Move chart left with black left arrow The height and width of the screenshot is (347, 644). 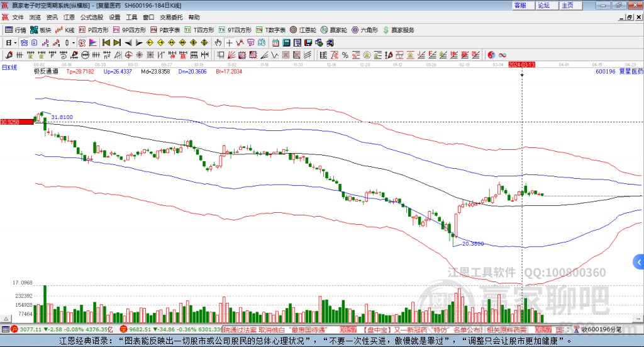coord(128,43)
